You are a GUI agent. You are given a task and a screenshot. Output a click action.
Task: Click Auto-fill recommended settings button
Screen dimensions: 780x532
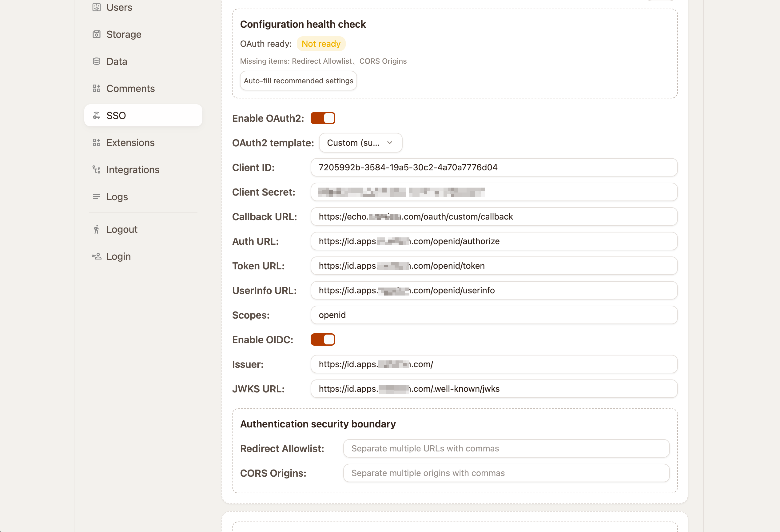click(298, 81)
